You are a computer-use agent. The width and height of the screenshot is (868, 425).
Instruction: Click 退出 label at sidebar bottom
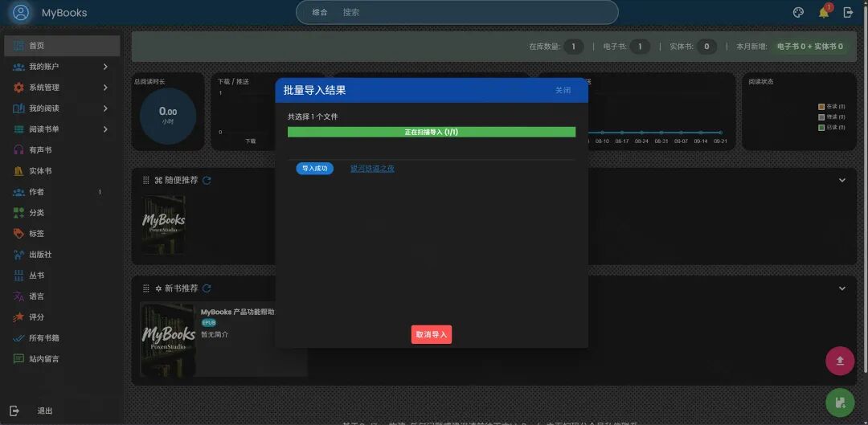[x=45, y=411]
